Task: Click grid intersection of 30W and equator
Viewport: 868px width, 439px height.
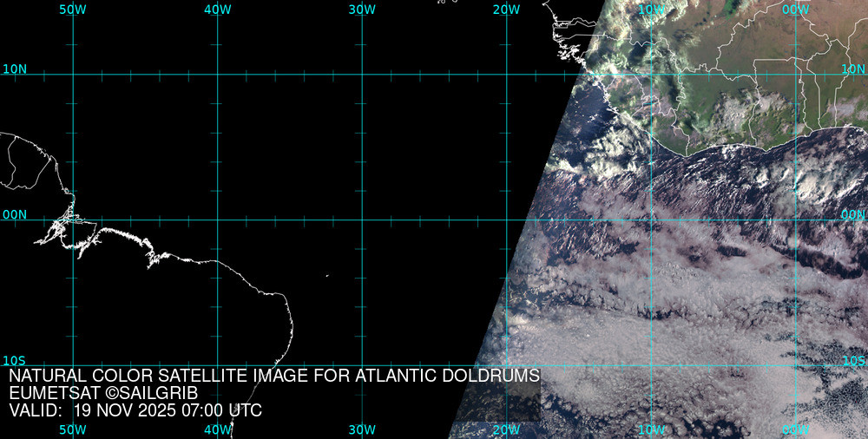Action: click(x=362, y=219)
